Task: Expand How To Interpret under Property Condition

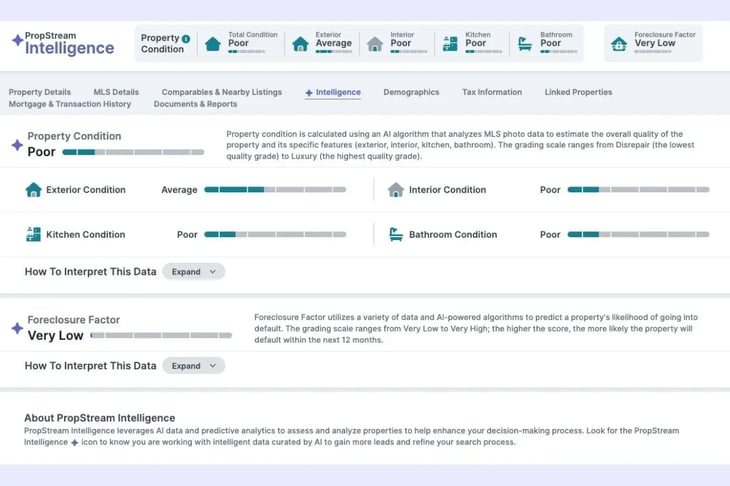Action: point(194,272)
